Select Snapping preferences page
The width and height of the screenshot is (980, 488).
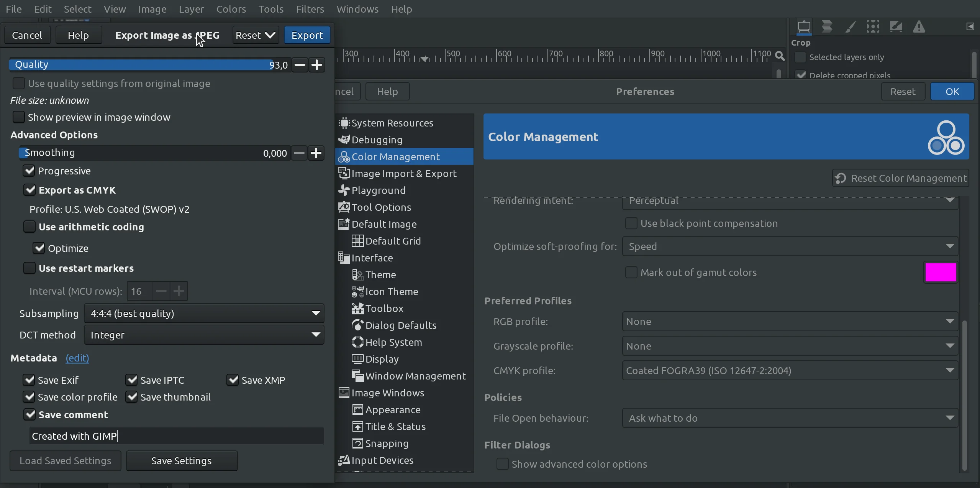pos(405,444)
